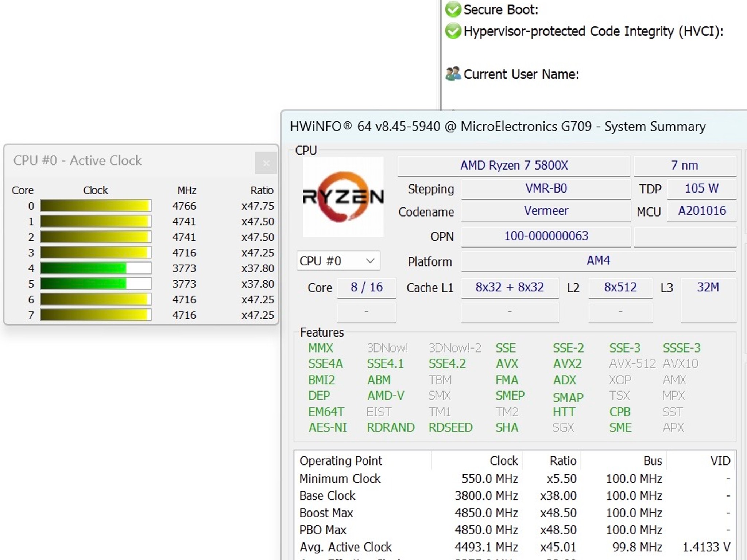Click the SHA feature label
Viewport: 747px width, 560px height.
coord(507,427)
